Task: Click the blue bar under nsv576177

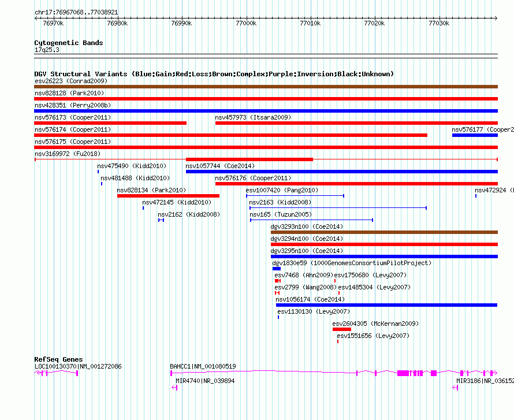Action: click(475, 135)
